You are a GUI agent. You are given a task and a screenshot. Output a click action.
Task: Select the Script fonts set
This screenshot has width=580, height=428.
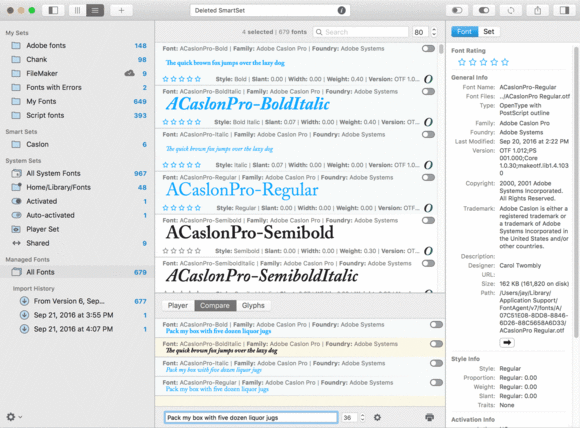click(x=77, y=115)
